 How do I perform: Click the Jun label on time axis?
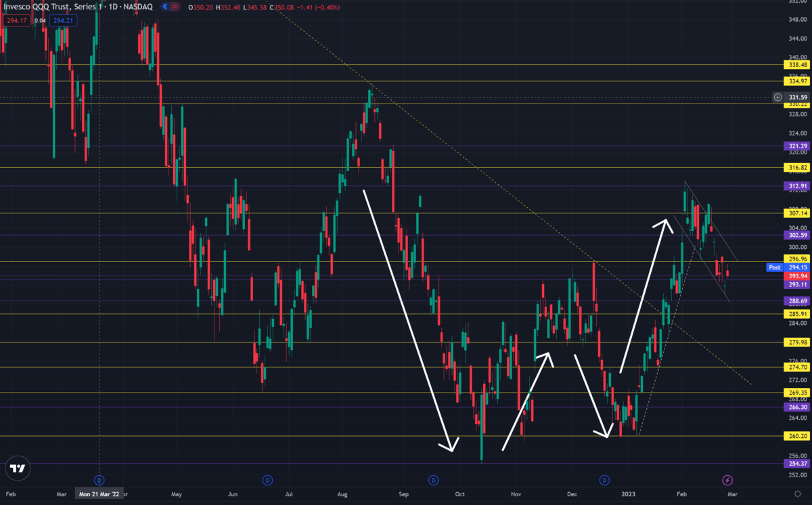point(231,496)
